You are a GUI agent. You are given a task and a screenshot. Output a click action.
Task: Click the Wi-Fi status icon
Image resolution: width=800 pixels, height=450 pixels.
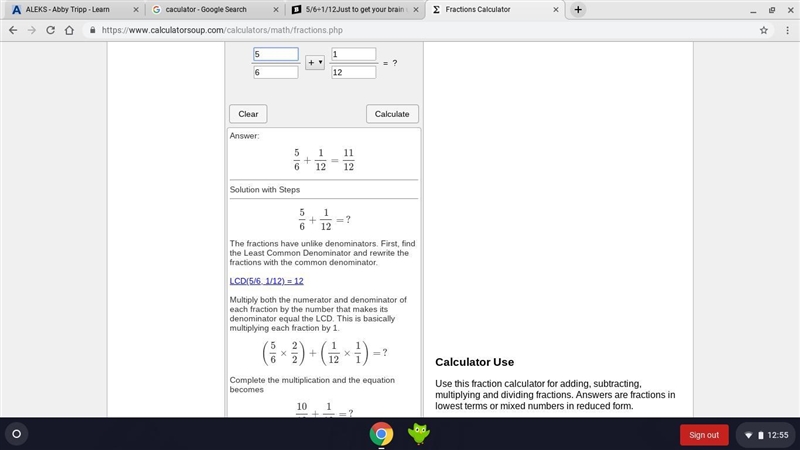(748, 435)
